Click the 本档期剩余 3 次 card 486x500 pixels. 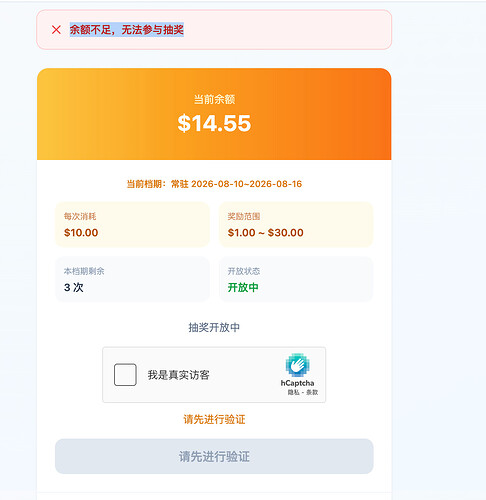tap(132, 279)
